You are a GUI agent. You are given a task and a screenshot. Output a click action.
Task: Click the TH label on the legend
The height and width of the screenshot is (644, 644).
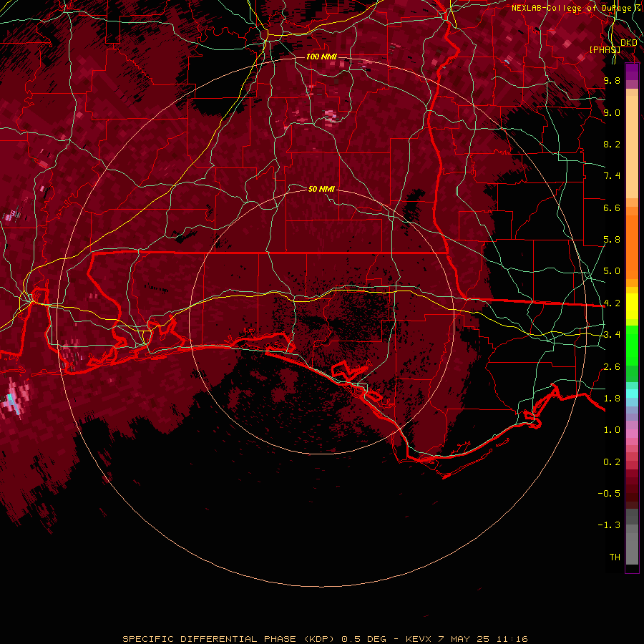[x=615, y=557]
